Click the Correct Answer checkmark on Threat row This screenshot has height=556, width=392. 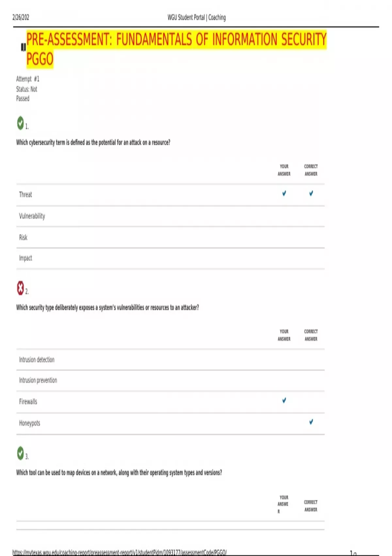click(311, 194)
